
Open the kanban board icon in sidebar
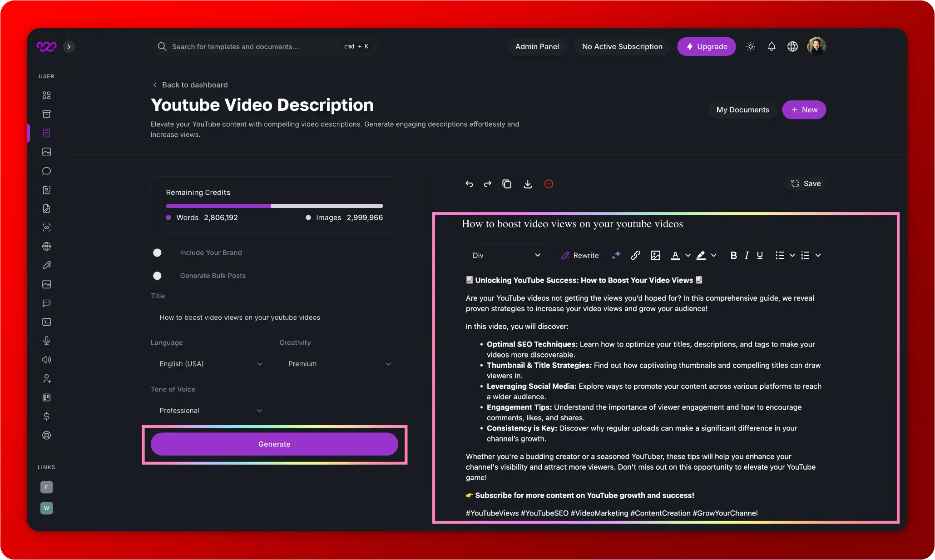tap(46, 397)
